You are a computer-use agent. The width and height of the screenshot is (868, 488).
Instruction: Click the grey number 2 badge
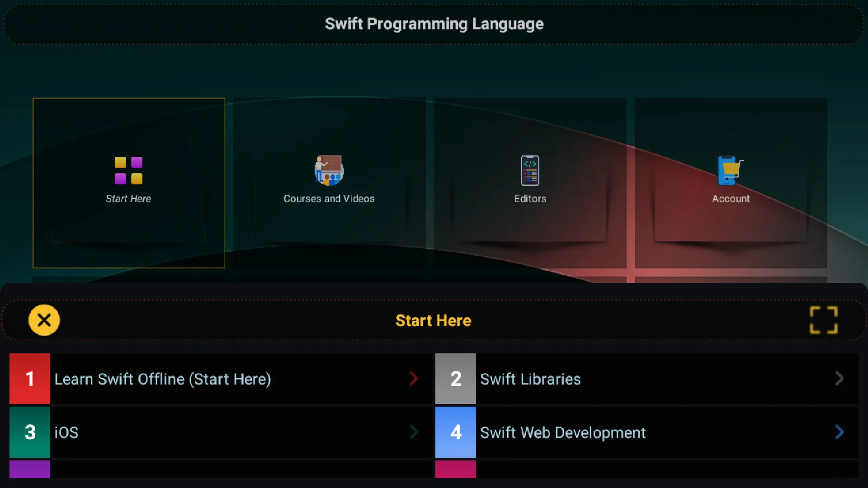tap(456, 379)
